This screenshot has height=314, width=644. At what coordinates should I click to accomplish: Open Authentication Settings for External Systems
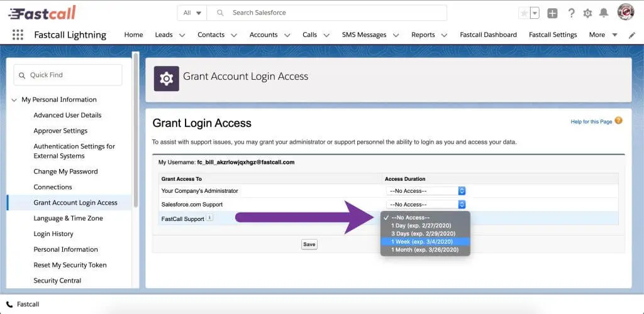point(74,151)
